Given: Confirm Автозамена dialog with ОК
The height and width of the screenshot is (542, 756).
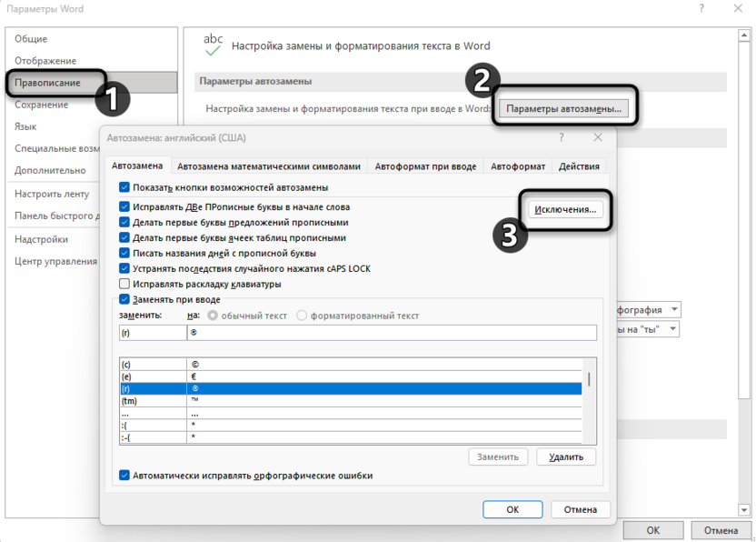Looking at the screenshot, I should coord(512,509).
